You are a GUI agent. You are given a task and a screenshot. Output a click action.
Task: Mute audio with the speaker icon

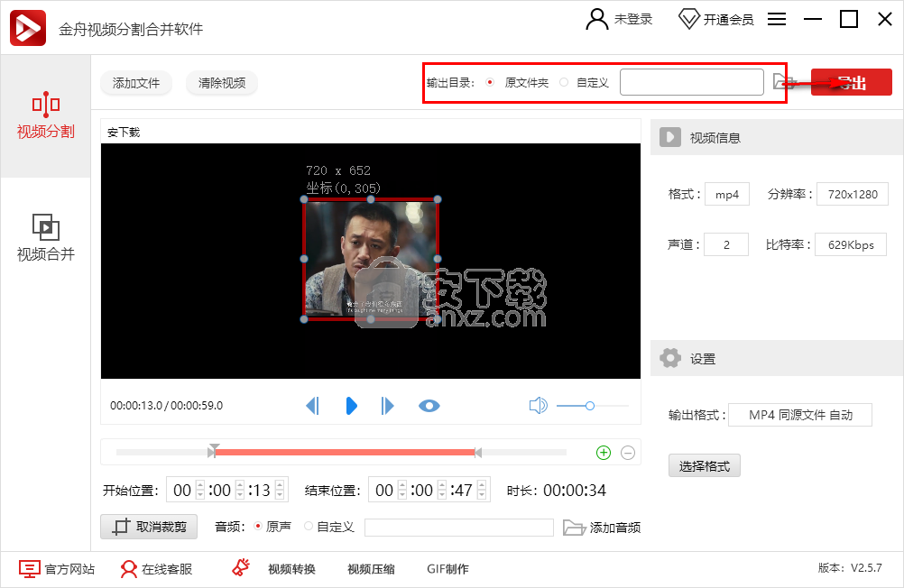coord(538,405)
